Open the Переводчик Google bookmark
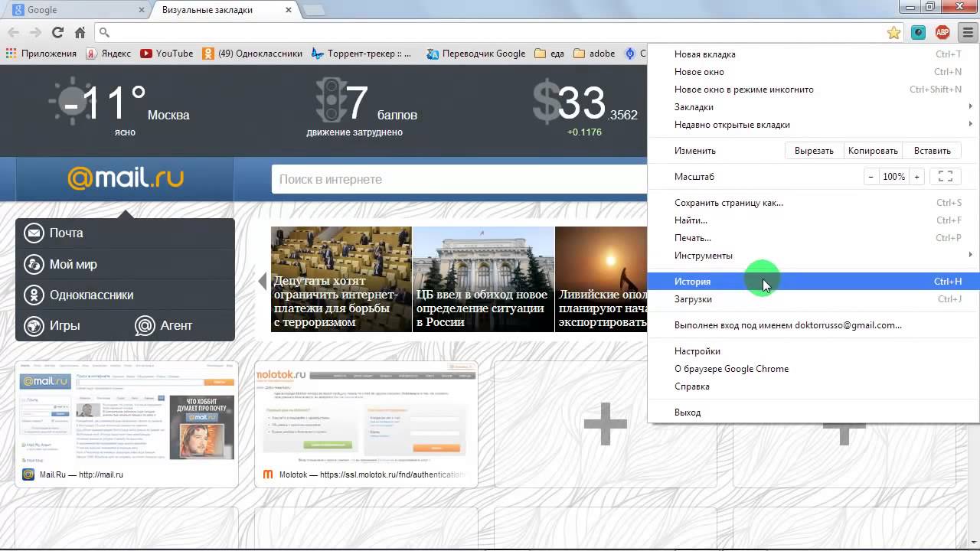980x551 pixels. [476, 54]
